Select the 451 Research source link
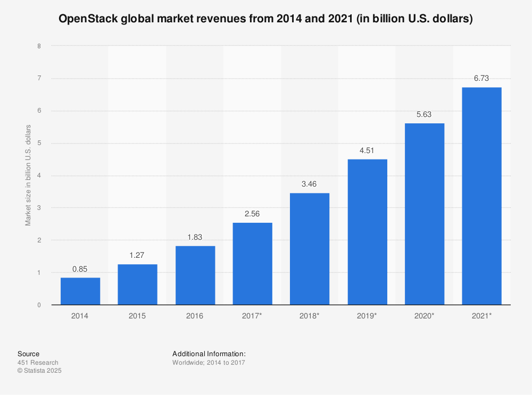532x395 pixels. click(37, 362)
